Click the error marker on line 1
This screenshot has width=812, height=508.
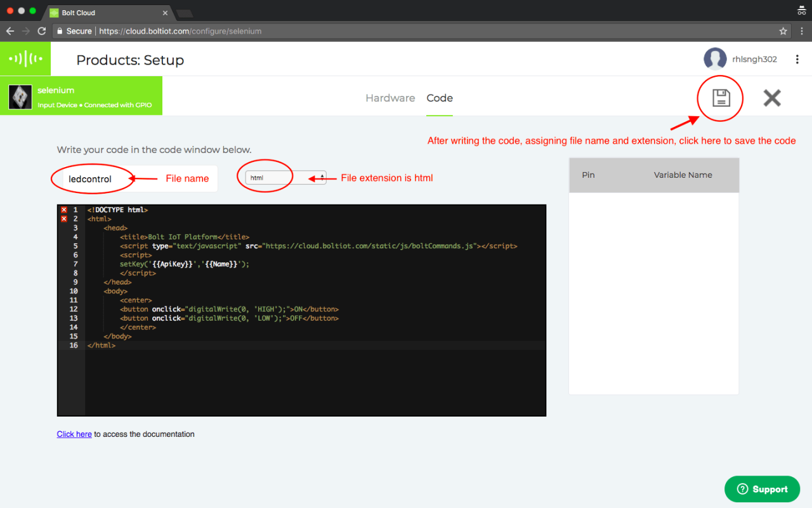pyautogui.click(x=63, y=210)
